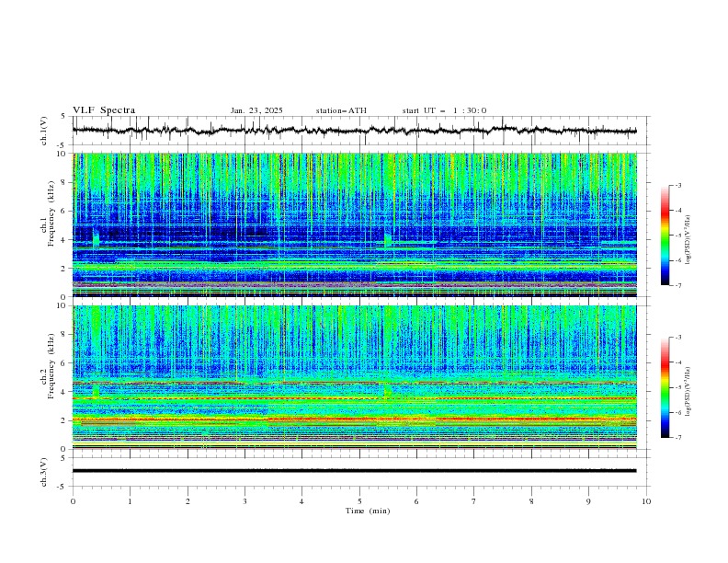This screenshot has height=563, width=728.
Task: Click the ch.1 voltage waveform trace
Action: (x=354, y=130)
